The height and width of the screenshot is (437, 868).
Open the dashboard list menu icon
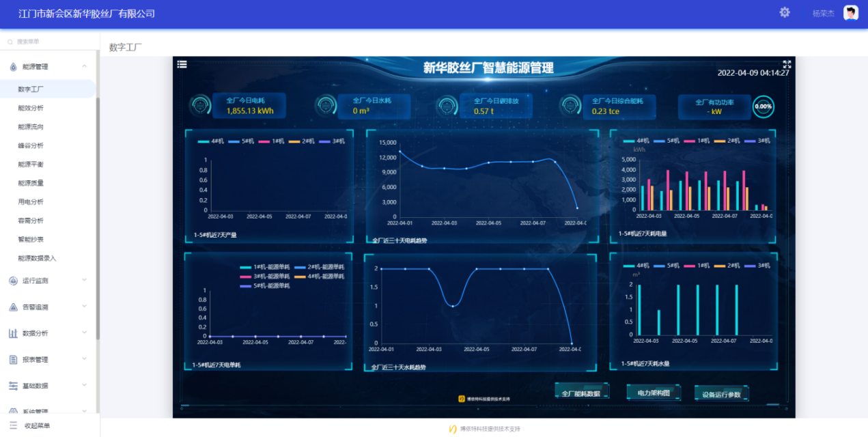182,64
